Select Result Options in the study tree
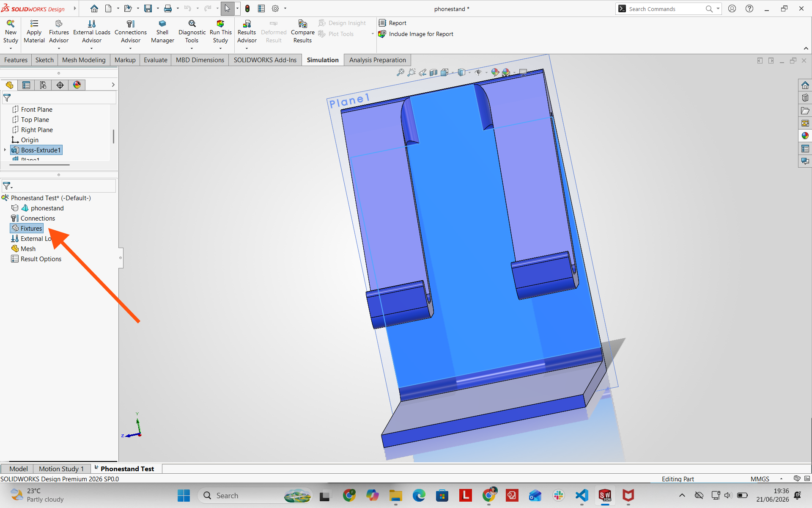 tap(36, 259)
